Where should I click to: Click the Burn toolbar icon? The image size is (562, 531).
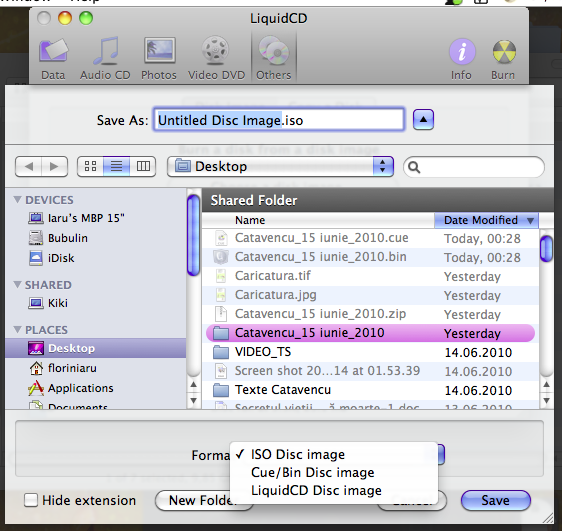tap(503, 59)
